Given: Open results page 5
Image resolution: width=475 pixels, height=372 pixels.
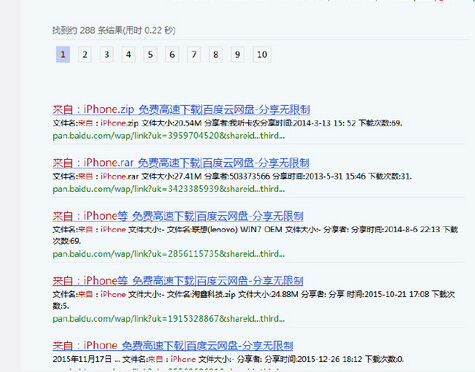Looking at the screenshot, I should 150,54.
